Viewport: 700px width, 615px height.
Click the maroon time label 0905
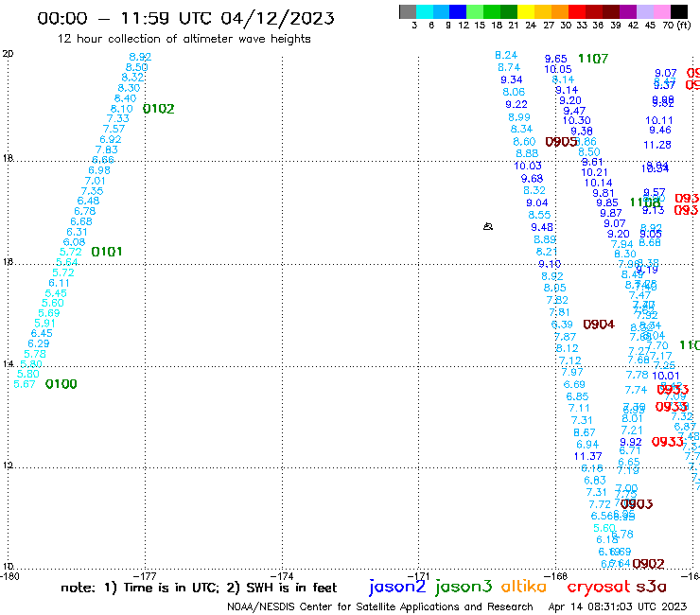click(562, 142)
